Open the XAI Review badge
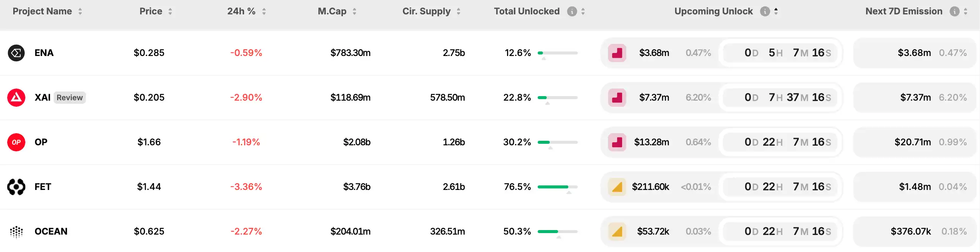Screen dimensions: 980x252 (70, 98)
